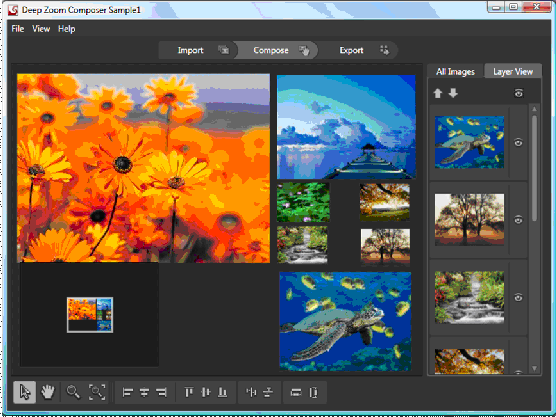Toggle eye icon for waterfall layer
The image size is (556, 417).
click(518, 297)
